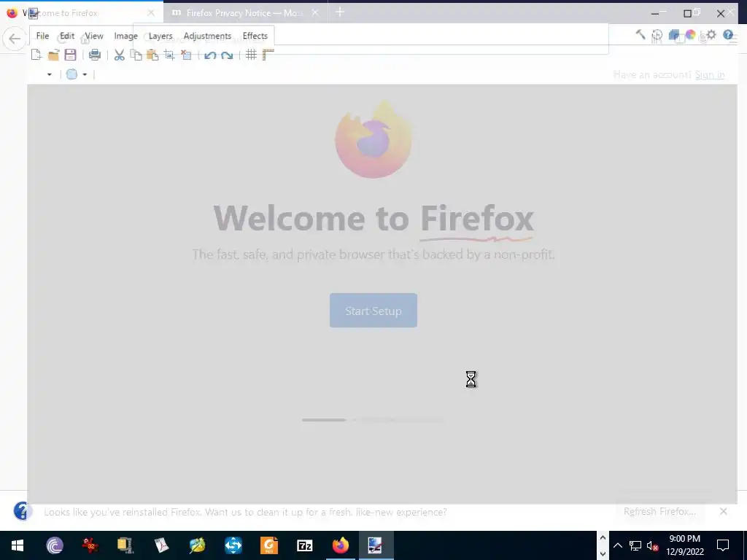Image resolution: width=747 pixels, height=560 pixels.
Task: Click the Save floppy disk icon
Action: [71, 55]
